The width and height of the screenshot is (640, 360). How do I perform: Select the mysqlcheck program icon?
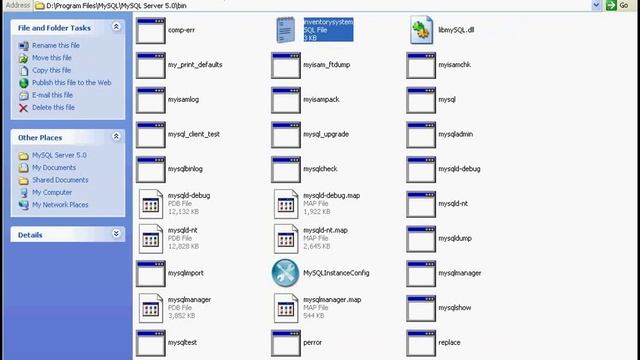click(x=286, y=169)
